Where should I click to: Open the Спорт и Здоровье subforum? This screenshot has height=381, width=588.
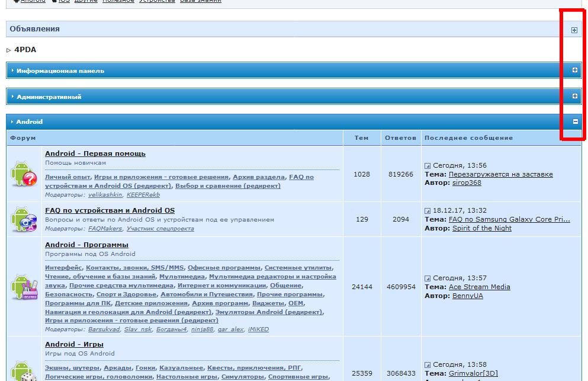[x=126, y=294]
